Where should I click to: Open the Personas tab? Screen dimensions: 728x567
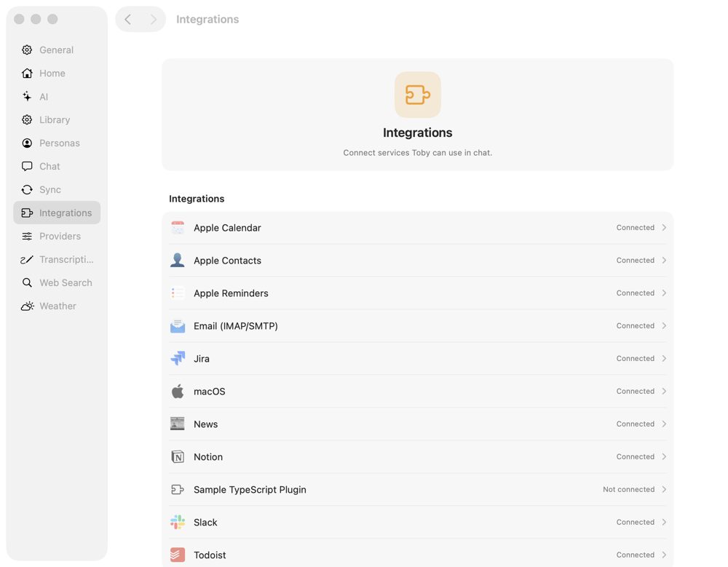[x=57, y=143]
